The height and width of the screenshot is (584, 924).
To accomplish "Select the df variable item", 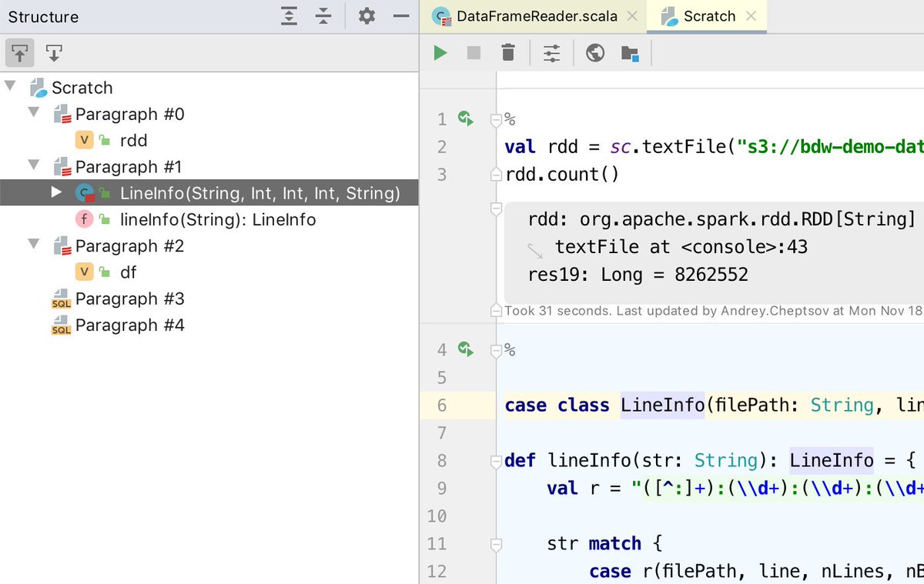I will (x=209, y=272).
